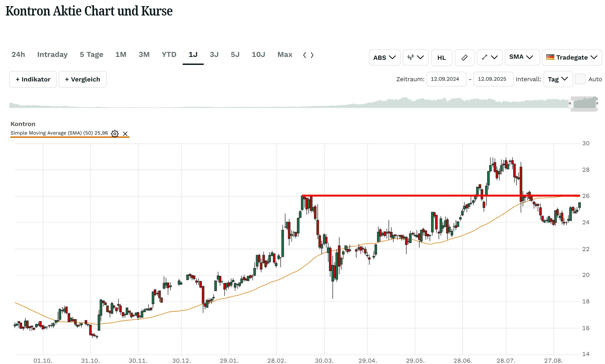Switch to 5J timeframe
Screen dimensions: 605x364
coord(235,54)
